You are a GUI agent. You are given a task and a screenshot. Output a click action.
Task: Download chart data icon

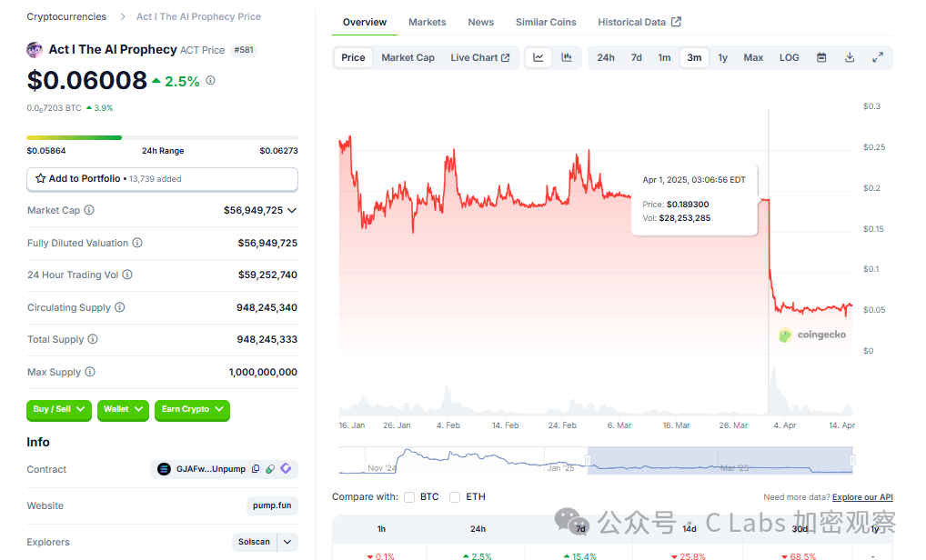tap(850, 57)
